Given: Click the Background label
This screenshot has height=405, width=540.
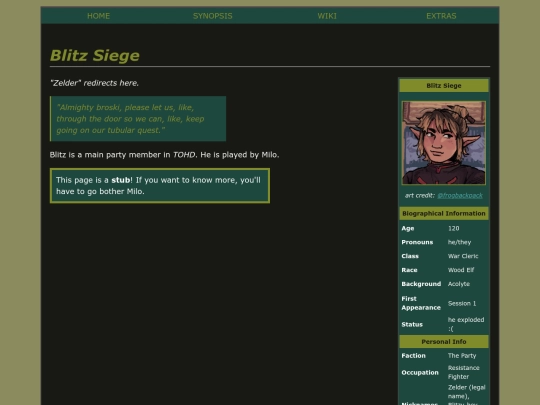Looking at the screenshot, I should (421, 284).
